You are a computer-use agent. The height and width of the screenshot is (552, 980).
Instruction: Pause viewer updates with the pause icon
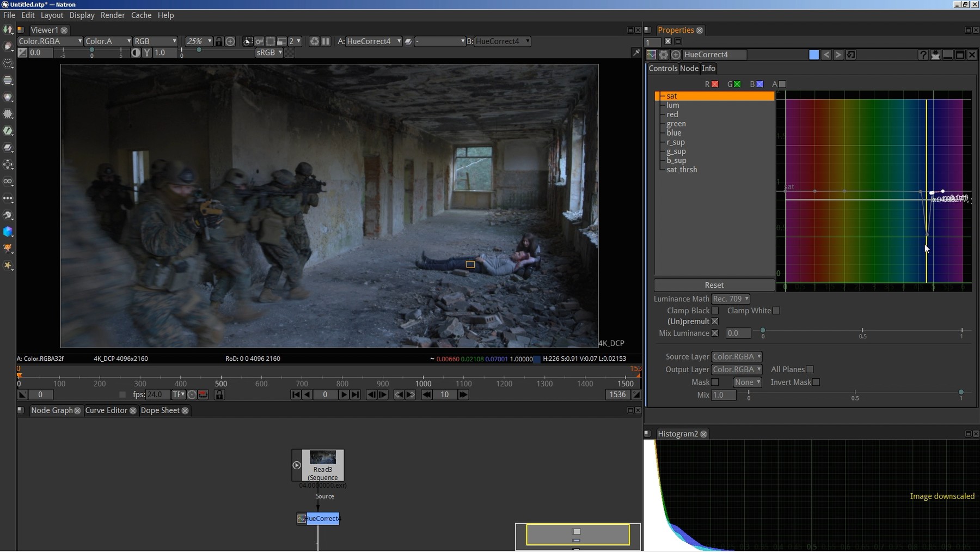click(x=326, y=41)
